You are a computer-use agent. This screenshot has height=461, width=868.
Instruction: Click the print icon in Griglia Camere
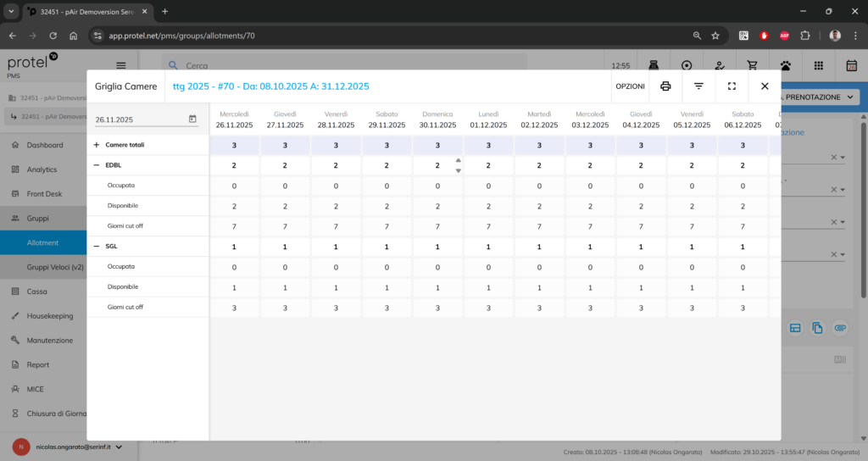tap(665, 86)
